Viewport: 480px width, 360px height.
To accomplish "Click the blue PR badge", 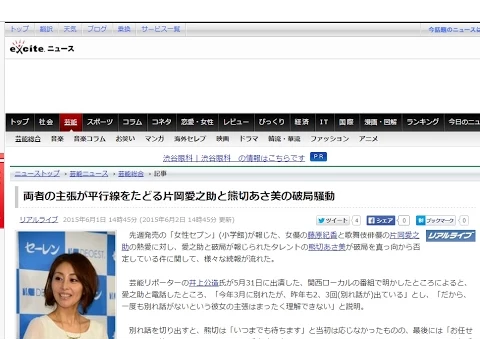I will (318, 157).
